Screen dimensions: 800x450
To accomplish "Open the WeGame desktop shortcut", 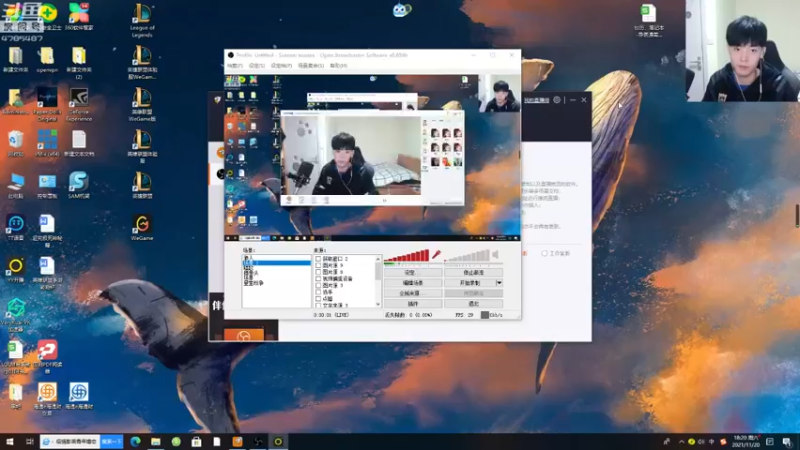I will click(142, 227).
